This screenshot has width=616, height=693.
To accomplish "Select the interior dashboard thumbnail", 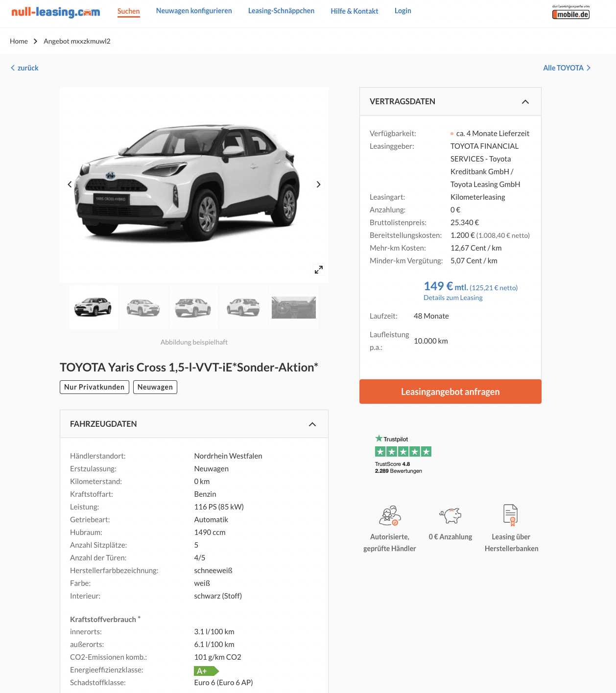I will point(294,307).
